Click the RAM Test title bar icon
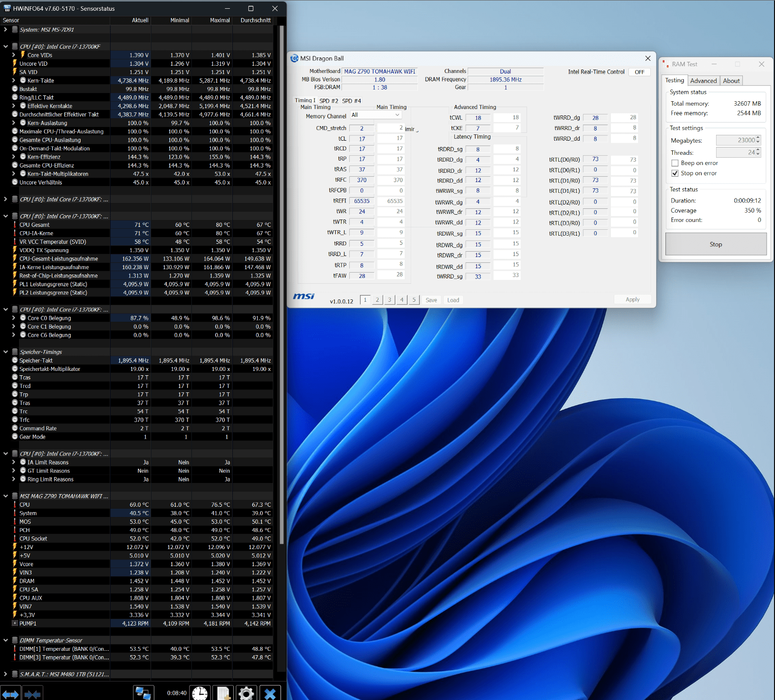Image resolution: width=775 pixels, height=700 pixels. coord(665,64)
